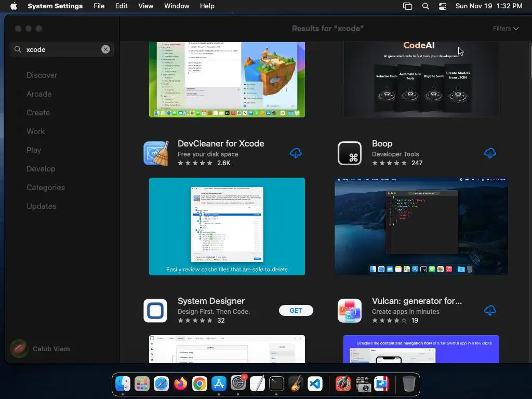Launch Safari from the dock
Image resolution: width=532 pixels, height=399 pixels.
(161, 384)
